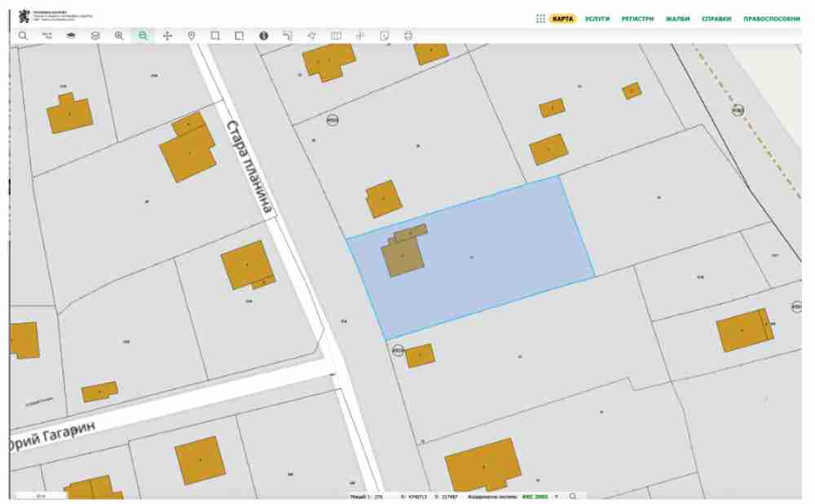Image resolution: width=815 pixels, height=504 pixels.
Task: Open the КАРТА tab
Action: (562, 19)
